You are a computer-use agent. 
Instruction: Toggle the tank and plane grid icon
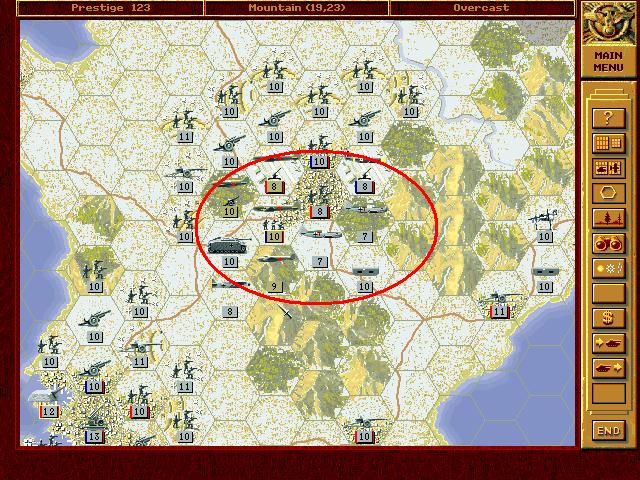coord(609,168)
